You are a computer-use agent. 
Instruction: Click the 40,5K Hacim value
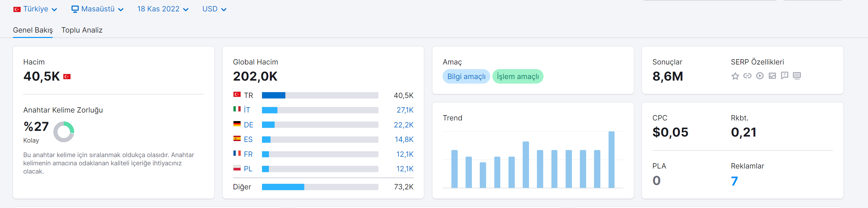click(x=41, y=76)
